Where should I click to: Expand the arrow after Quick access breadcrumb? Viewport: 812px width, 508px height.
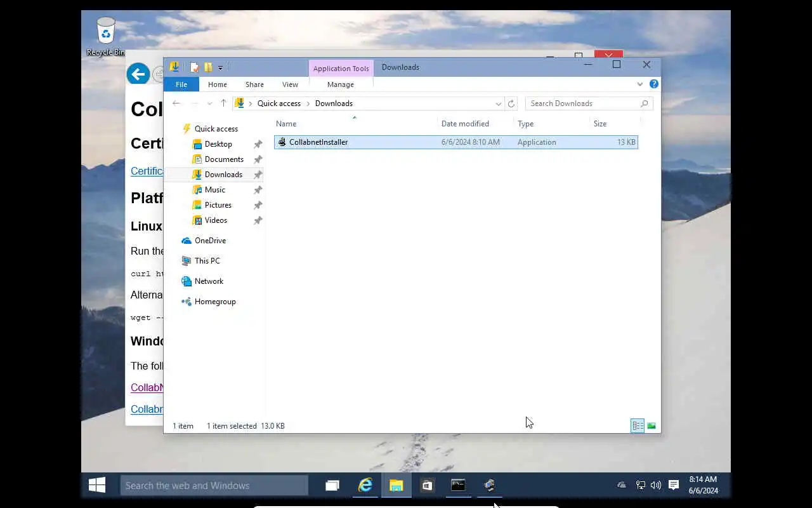(308, 104)
